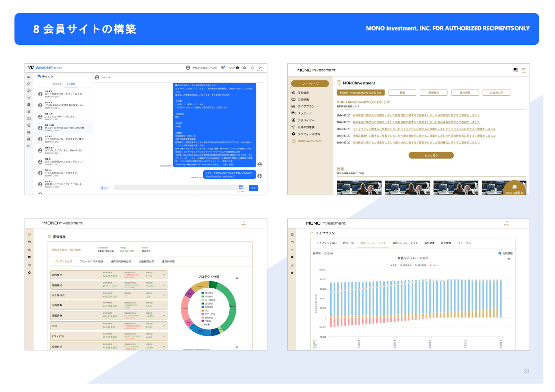The image size is (555, 392).
Task: Open the first video thumbnail under 動画
Action: point(359,188)
